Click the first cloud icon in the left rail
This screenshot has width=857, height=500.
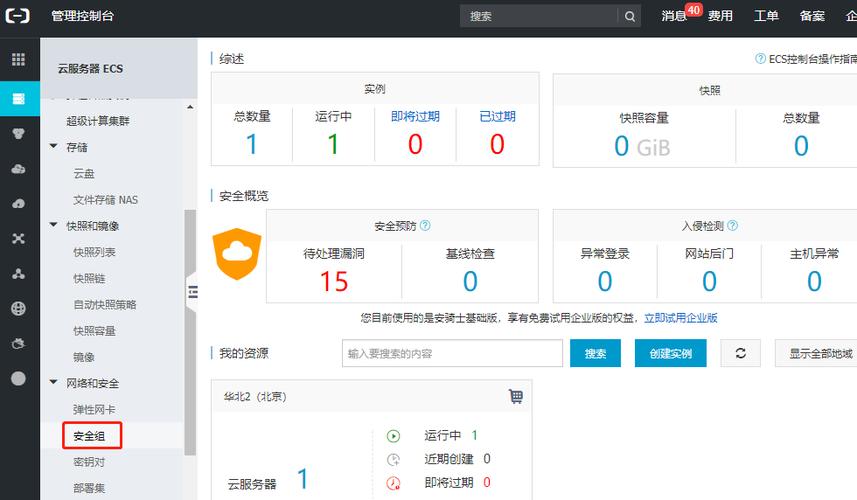click(x=19, y=169)
